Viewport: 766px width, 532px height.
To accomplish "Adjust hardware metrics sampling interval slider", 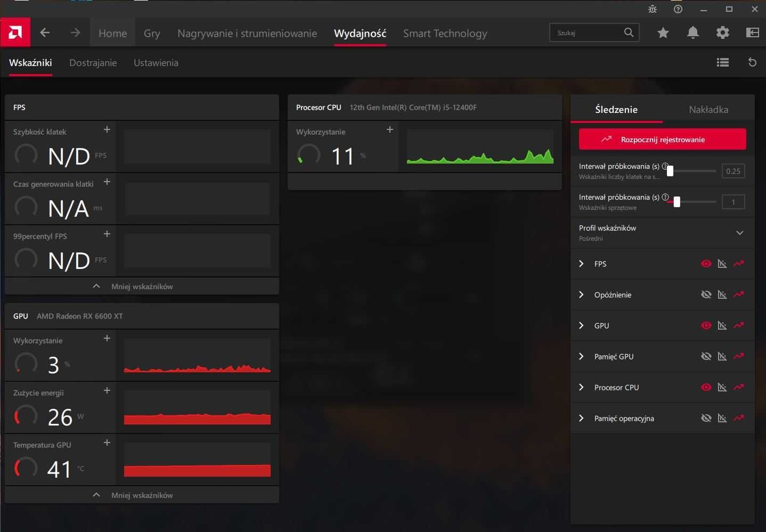I will coord(677,202).
